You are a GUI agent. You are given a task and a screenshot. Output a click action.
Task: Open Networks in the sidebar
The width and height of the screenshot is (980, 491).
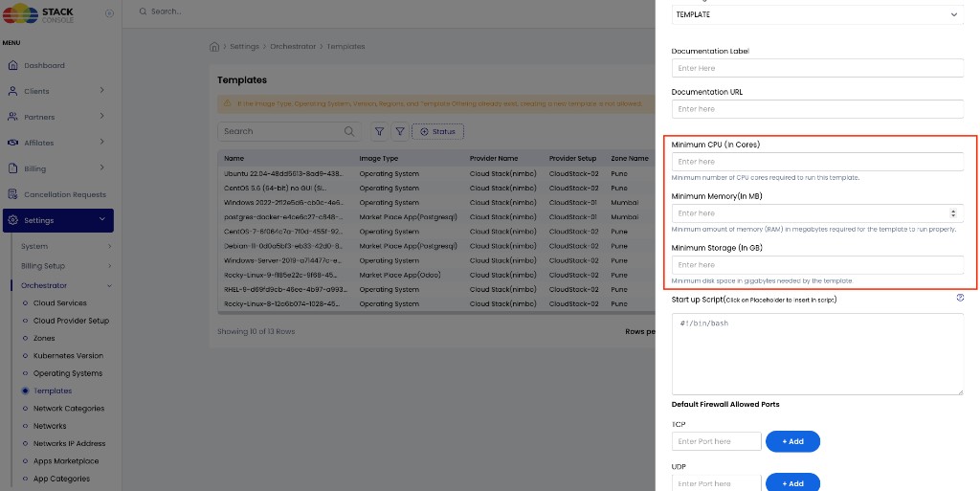click(50, 425)
